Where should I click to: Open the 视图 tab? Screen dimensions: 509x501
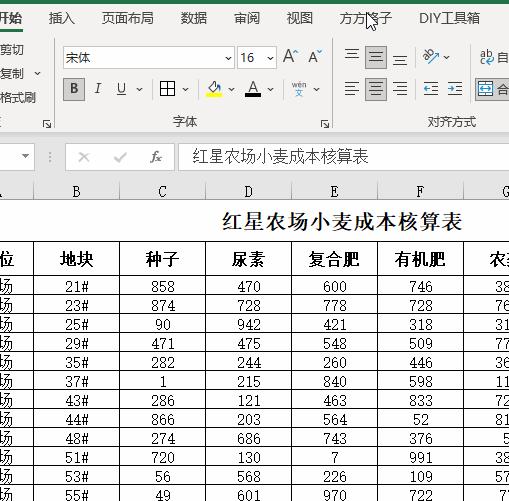click(300, 18)
